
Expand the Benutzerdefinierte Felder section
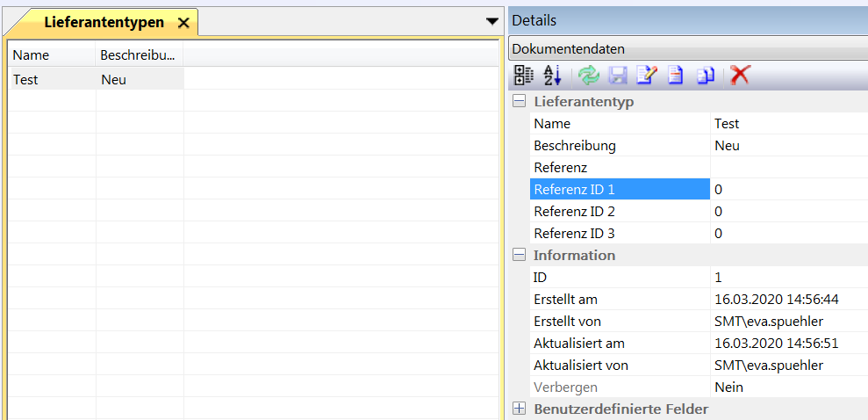coord(520,409)
